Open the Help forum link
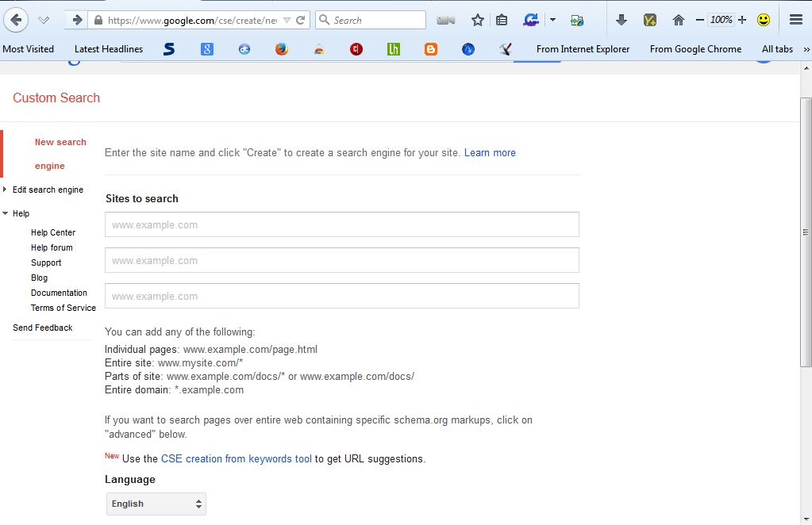 52,247
